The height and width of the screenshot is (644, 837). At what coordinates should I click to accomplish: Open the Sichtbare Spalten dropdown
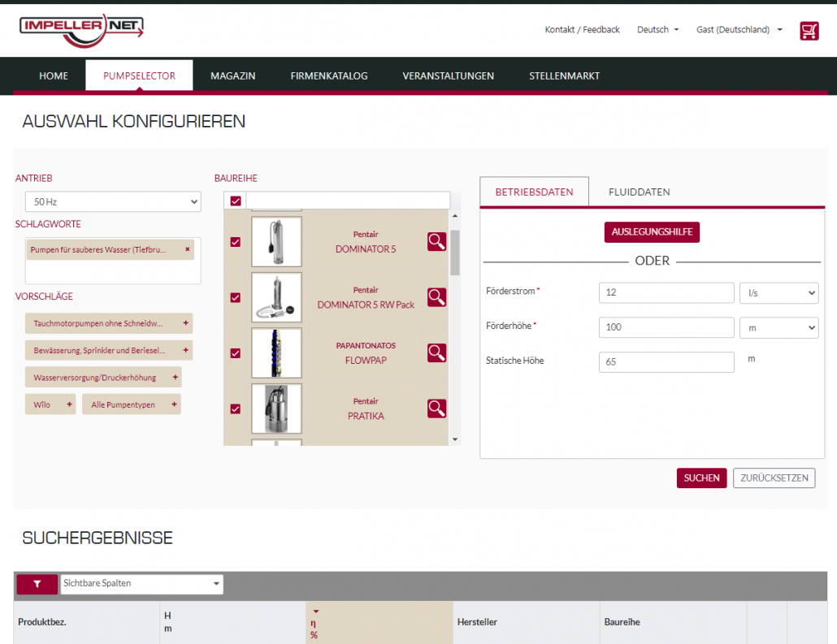click(141, 584)
